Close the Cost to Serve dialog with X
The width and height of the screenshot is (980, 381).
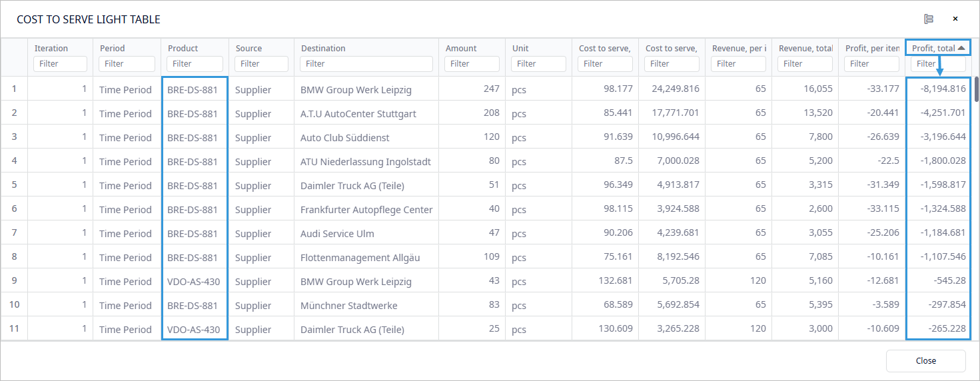click(955, 19)
